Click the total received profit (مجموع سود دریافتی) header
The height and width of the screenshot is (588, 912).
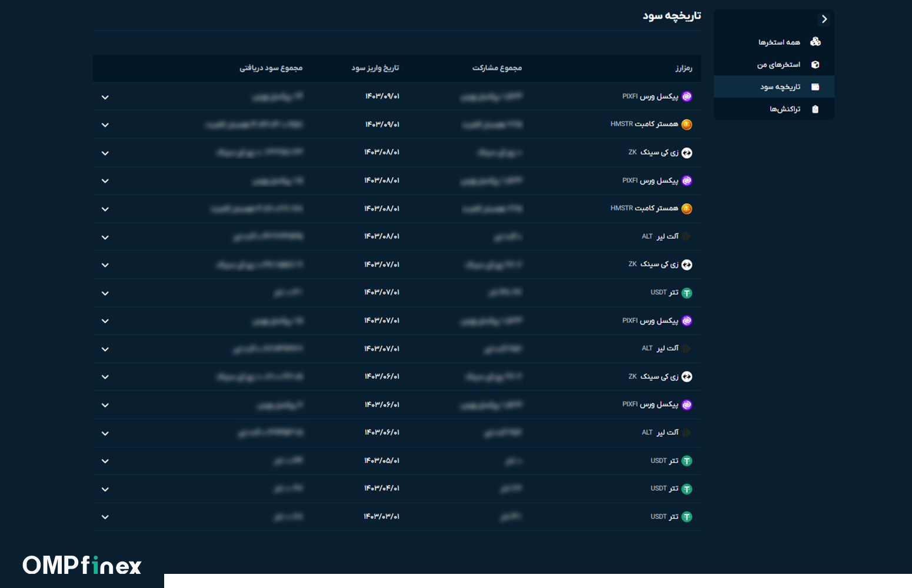(x=271, y=68)
